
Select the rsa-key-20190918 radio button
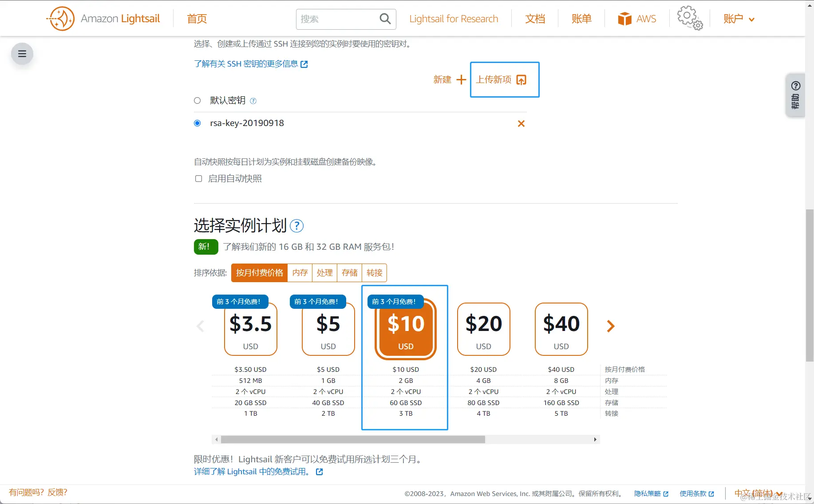tap(198, 123)
